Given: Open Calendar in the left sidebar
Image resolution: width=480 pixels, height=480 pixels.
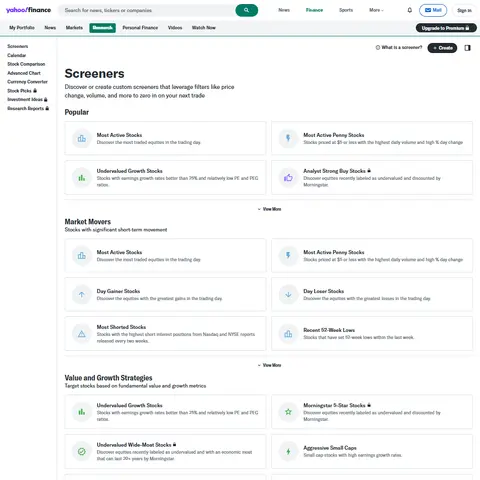Looking at the screenshot, I should (17, 55).
